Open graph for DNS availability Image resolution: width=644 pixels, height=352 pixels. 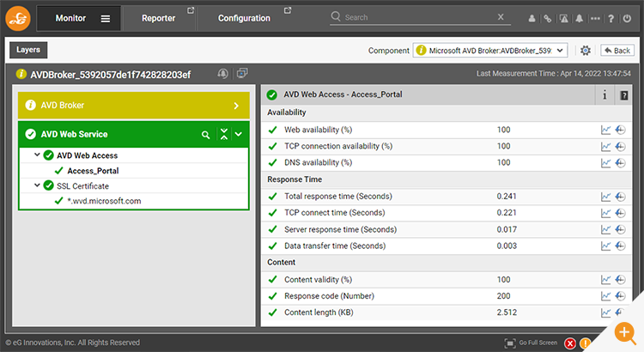(x=606, y=163)
